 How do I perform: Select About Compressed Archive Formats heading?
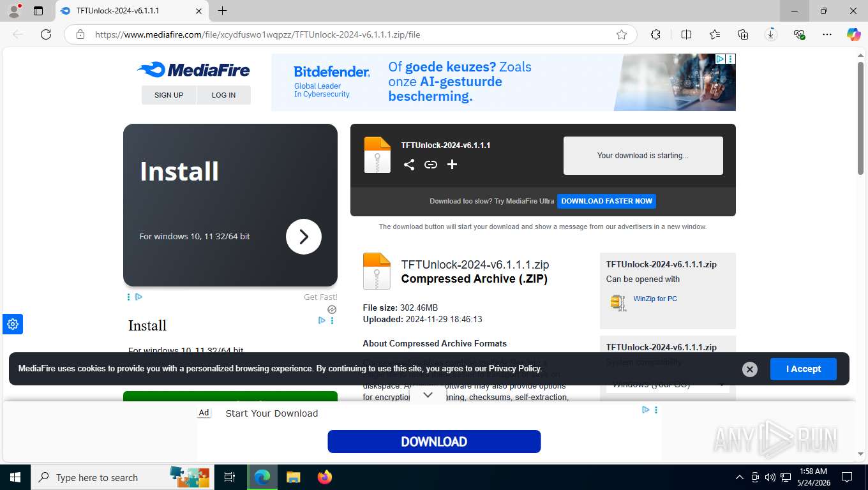click(435, 343)
